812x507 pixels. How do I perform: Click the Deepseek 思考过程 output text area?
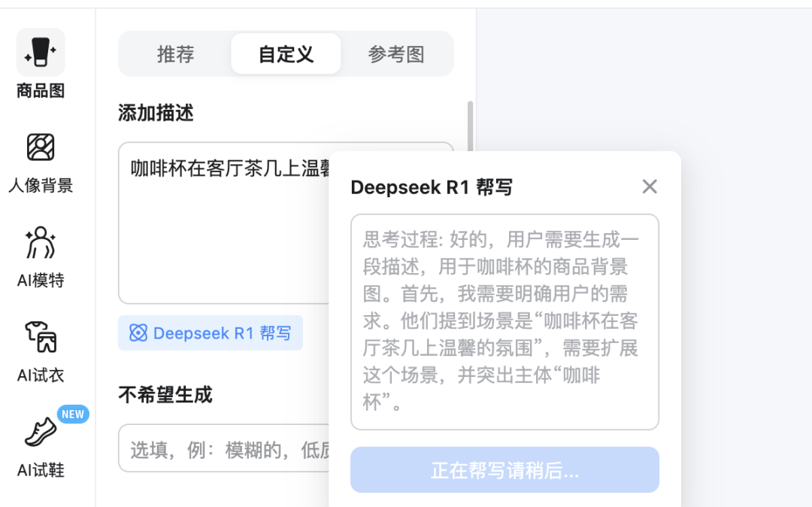coord(505,322)
